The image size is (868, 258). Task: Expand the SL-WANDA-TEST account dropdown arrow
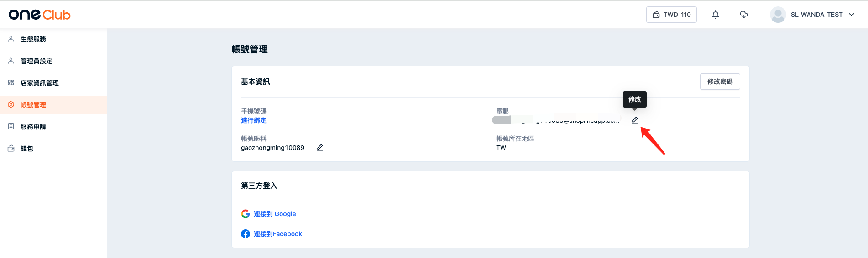[x=852, y=15]
